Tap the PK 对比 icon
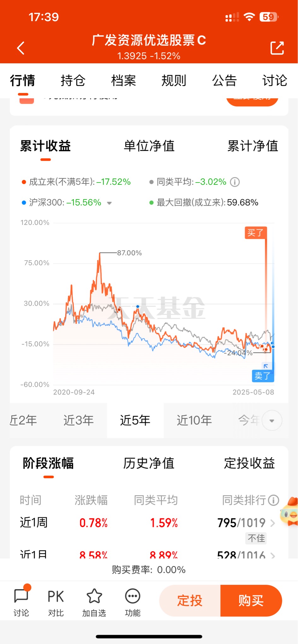This screenshot has height=644, width=298. pyautogui.click(x=56, y=596)
